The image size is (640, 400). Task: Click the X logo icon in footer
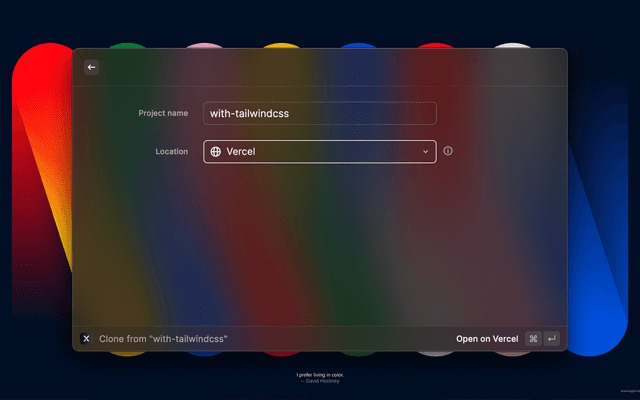tap(86, 339)
